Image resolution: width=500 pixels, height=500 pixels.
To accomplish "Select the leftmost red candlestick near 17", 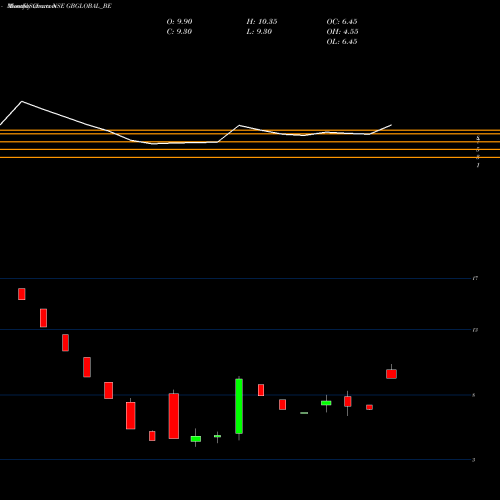I will [22, 294].
